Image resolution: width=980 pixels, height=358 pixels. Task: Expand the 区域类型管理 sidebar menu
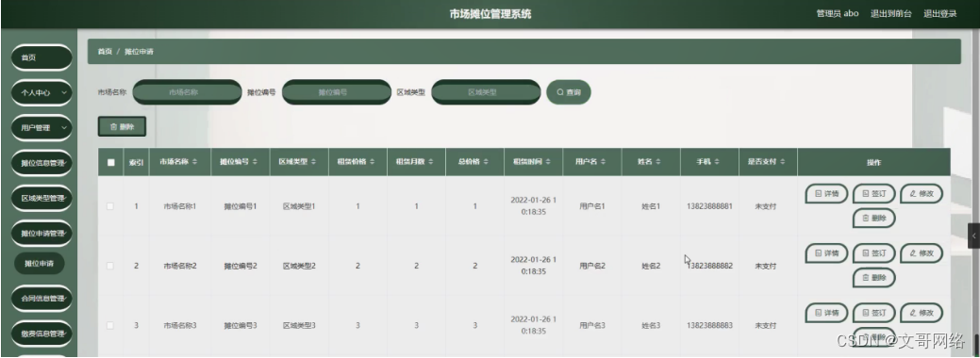(42, 198)
